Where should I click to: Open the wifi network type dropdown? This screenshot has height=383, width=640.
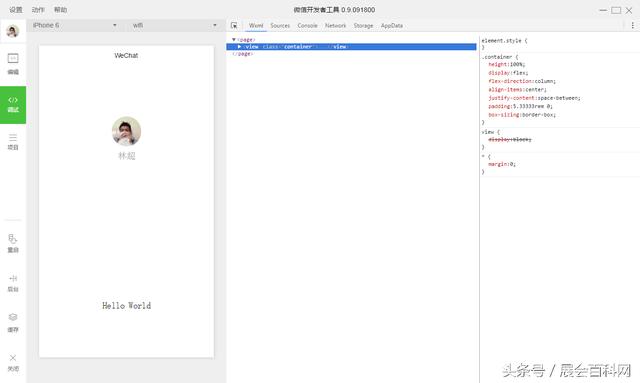[174, 25]
